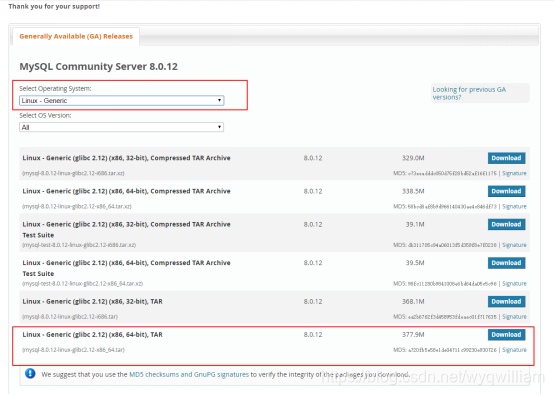Click the 64-bit TAR row title
The height and width of the screenshot is (395, 554).
[x=93, y=335]
